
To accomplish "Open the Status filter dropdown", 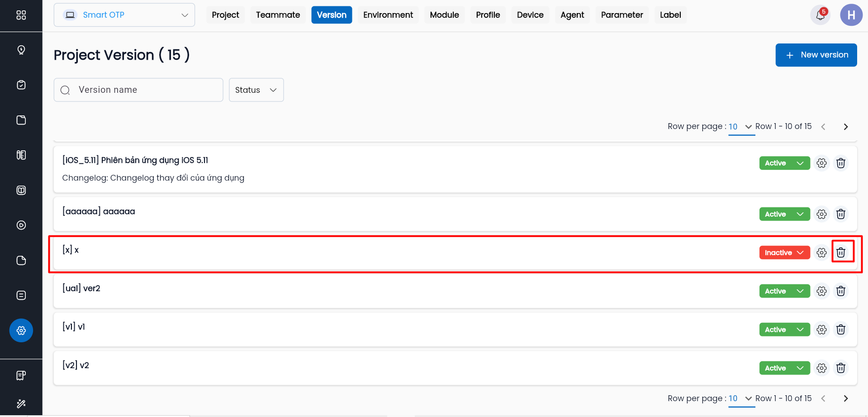I will tap(256, 90).
